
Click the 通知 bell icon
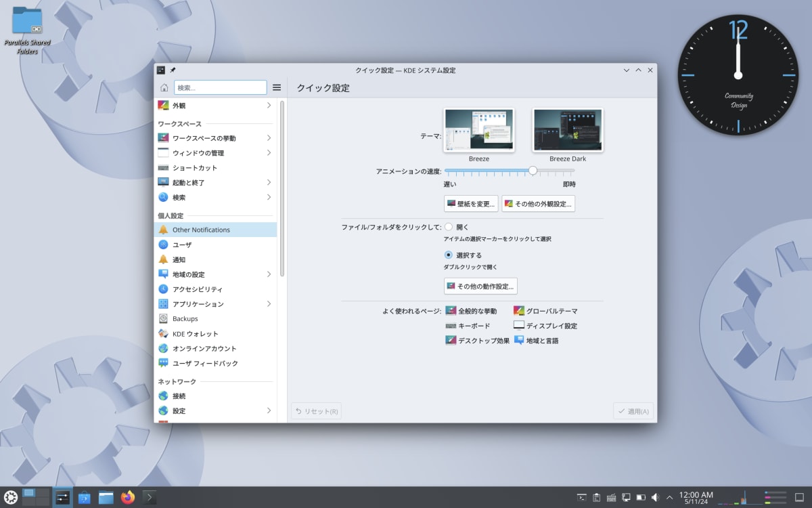point(163,259)
